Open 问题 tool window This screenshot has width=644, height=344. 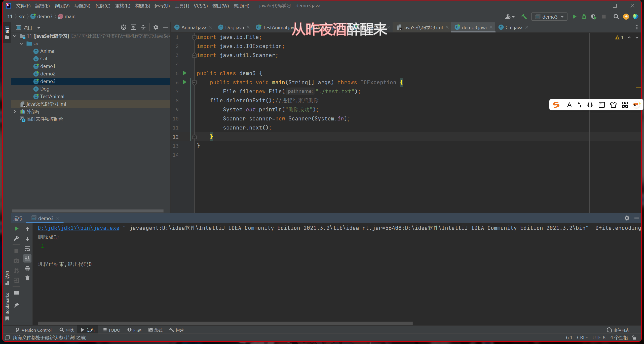(x=134, y=330)
